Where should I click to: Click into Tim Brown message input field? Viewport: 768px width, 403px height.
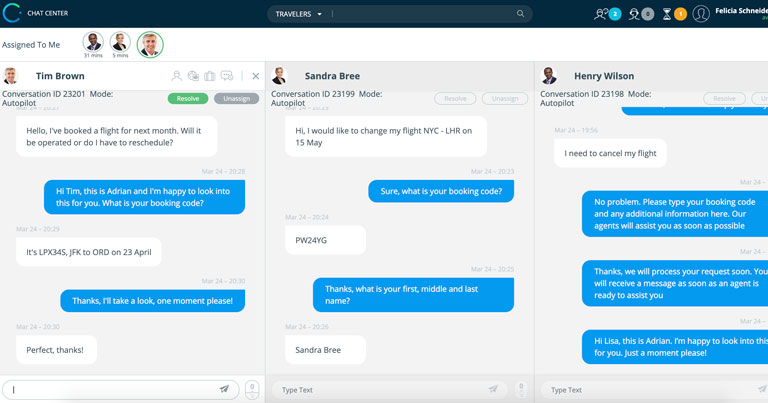click(x=120, y=390)
